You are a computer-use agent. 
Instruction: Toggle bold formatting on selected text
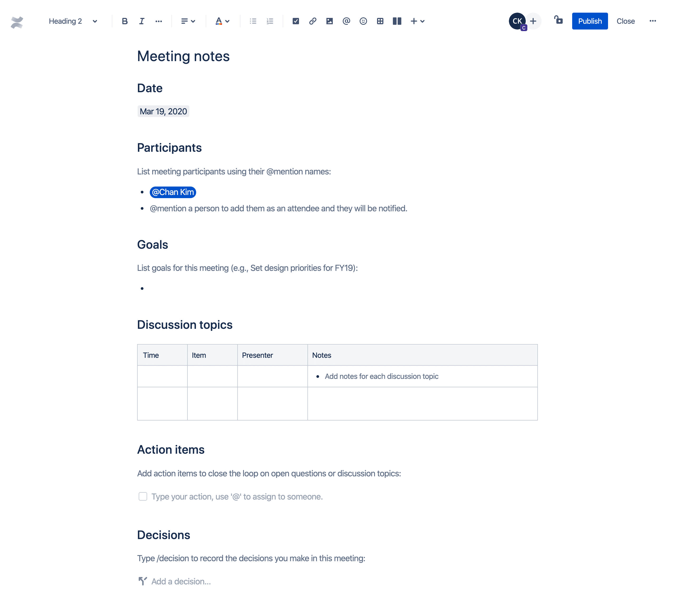124,21
